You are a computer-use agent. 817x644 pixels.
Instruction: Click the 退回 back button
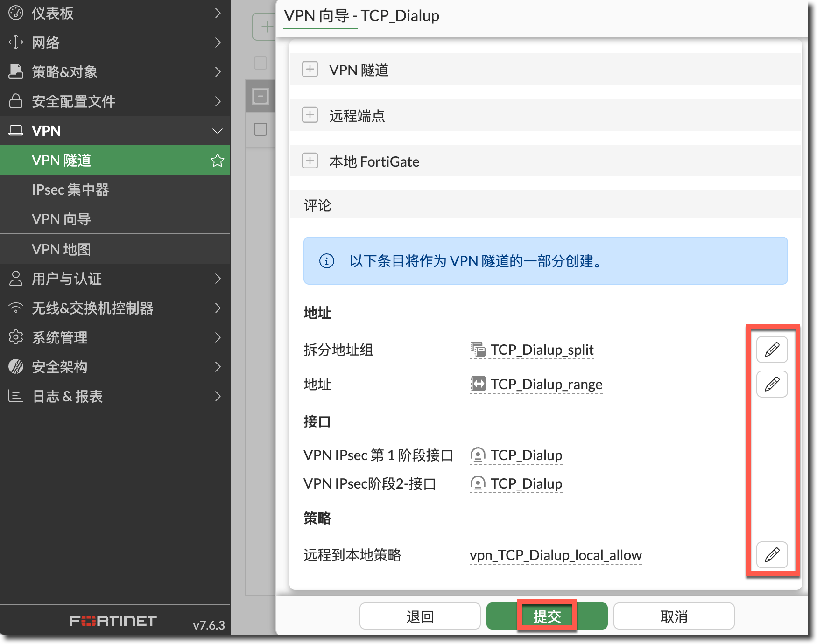[x=420, y=616]
